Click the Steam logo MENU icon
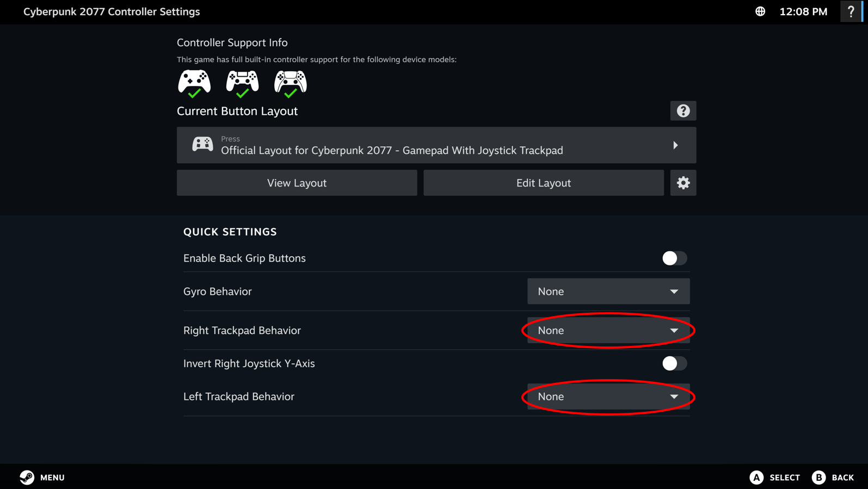 (x=27, y=477)
